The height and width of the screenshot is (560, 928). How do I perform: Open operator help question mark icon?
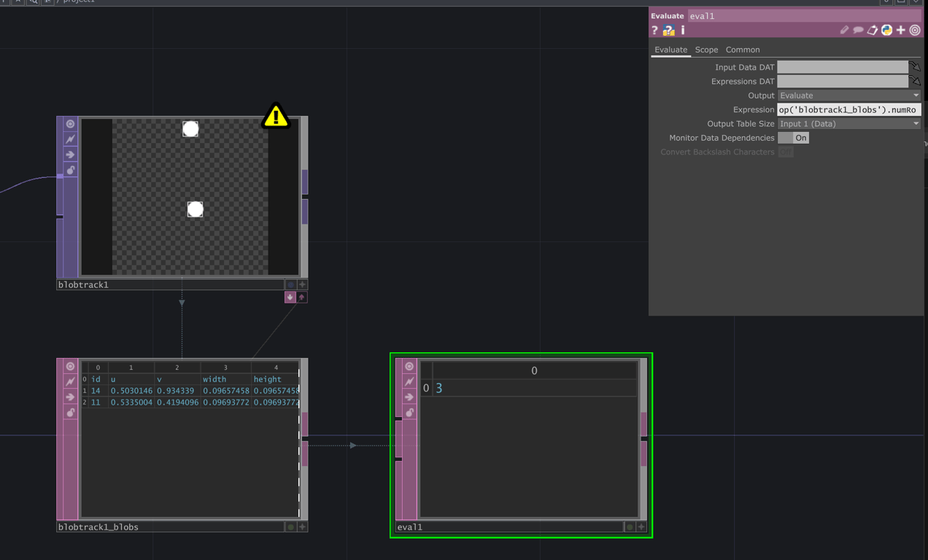point(654,31)
